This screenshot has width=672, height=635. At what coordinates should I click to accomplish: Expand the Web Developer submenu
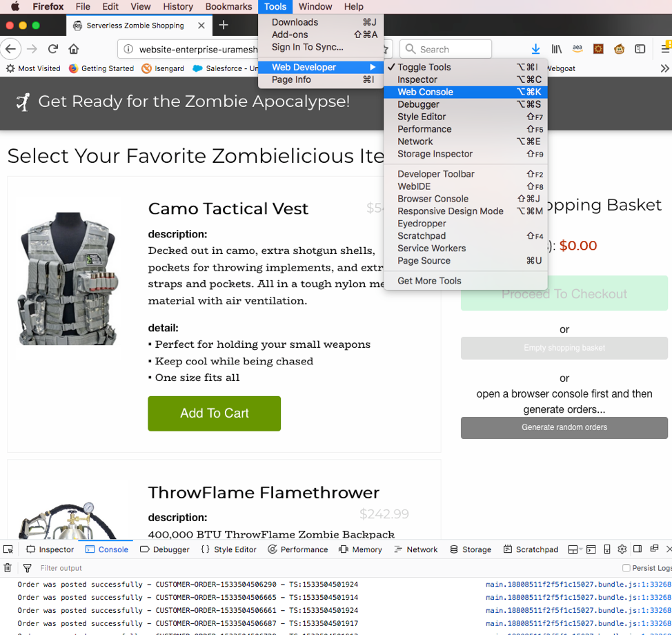321,68
